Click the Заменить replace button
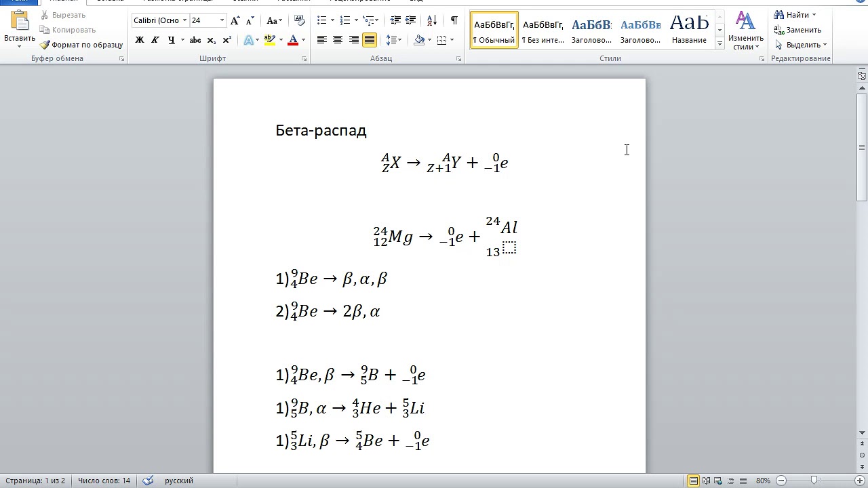The height and width of the screenshot is (488, 868). (x=797, y=30)
